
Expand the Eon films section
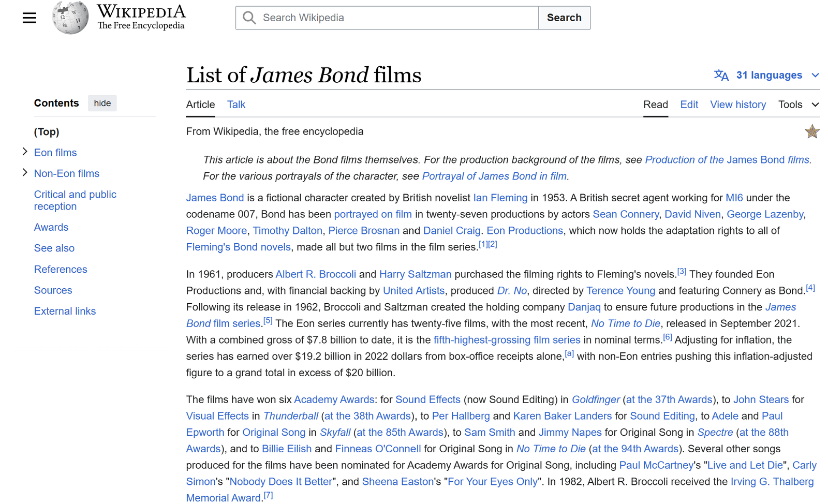coord(25,152)
